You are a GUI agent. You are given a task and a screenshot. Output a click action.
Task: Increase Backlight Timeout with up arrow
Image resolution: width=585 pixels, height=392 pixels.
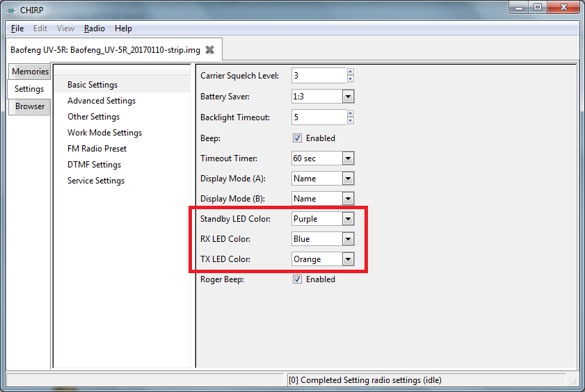click(350, 113)
